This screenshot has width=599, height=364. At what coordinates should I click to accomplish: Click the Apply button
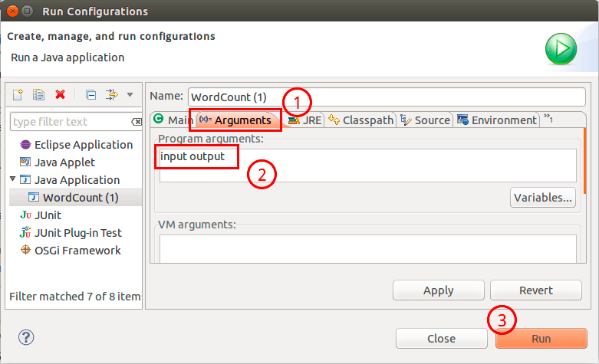pos(438,290)
